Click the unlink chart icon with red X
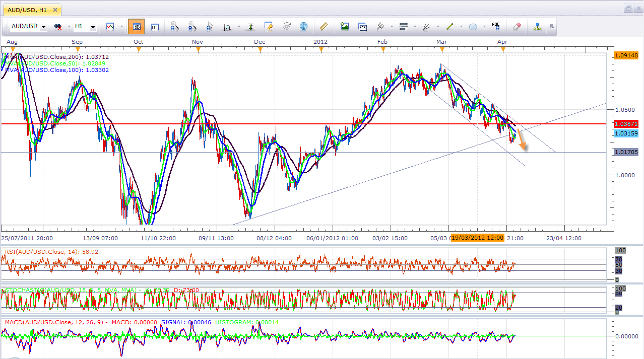The height and width of the screenshot is (359, 644). pyautogui.click(x=58, y=26)
